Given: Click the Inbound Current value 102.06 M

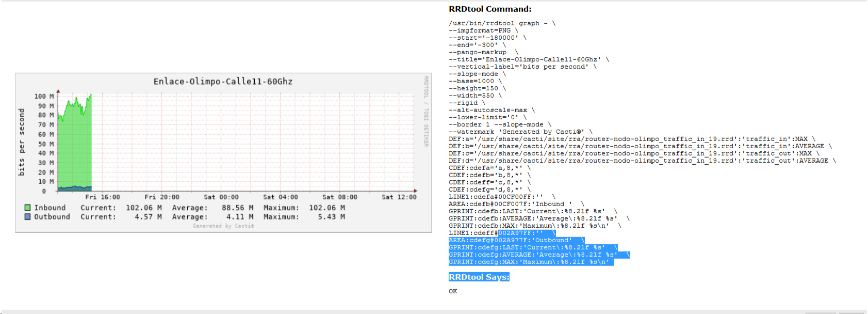Looking at the screenshot, I should (144, 208).
